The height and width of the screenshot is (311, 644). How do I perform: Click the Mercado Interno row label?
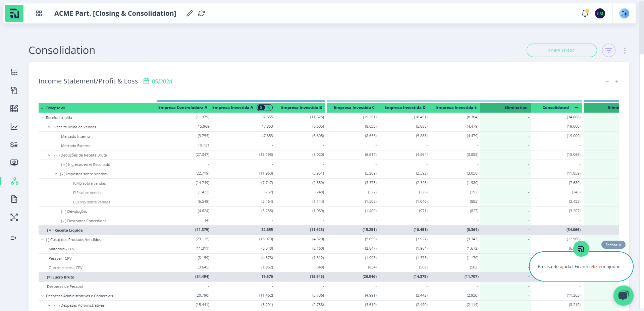tap(75, 136)
